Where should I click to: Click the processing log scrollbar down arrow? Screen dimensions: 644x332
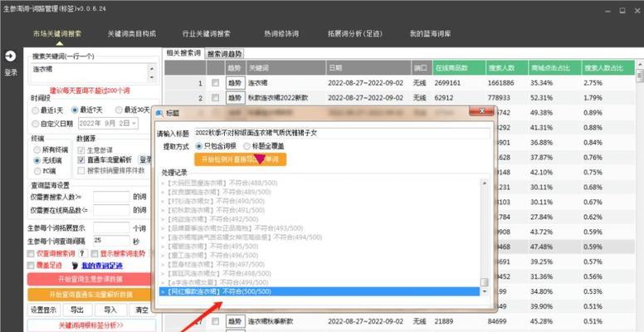click(484, 291)
